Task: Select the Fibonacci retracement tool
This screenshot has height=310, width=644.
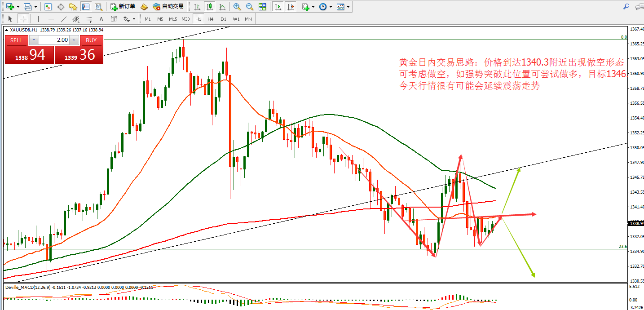Action: click(88, 19)
